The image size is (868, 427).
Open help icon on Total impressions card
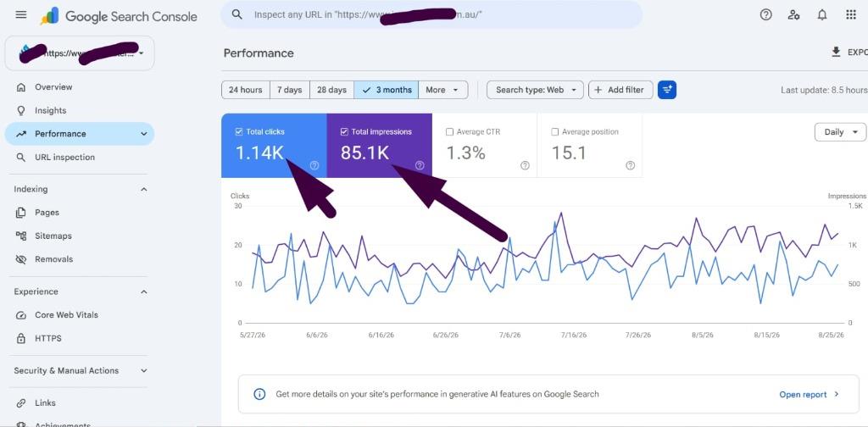pyautogui.click(x=420, y=165)
